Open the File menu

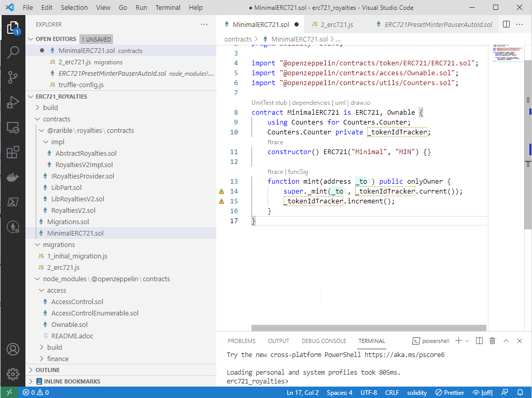pos(28,7)
